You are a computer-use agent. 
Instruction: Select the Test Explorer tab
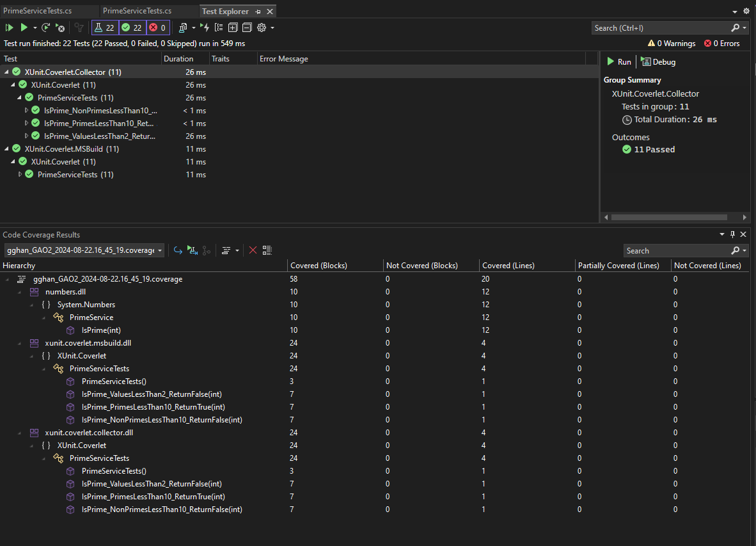tap(224, 11)
